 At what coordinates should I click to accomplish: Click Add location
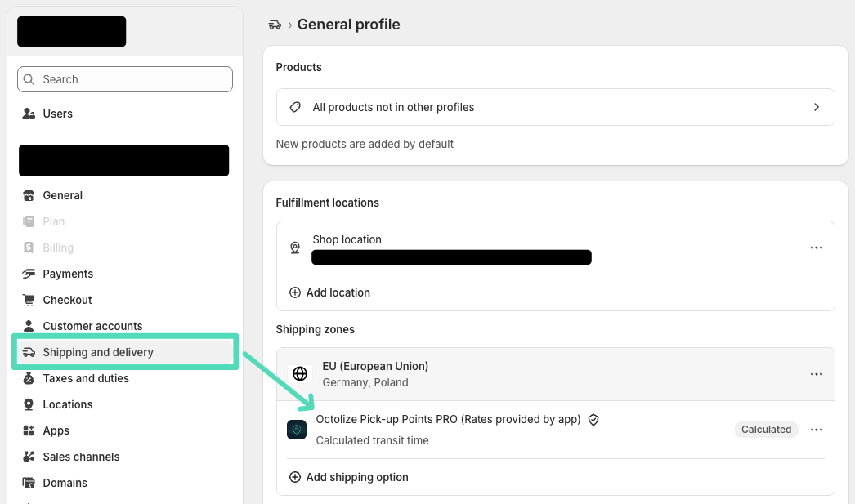pyautogui.click(x=338, y=292)
